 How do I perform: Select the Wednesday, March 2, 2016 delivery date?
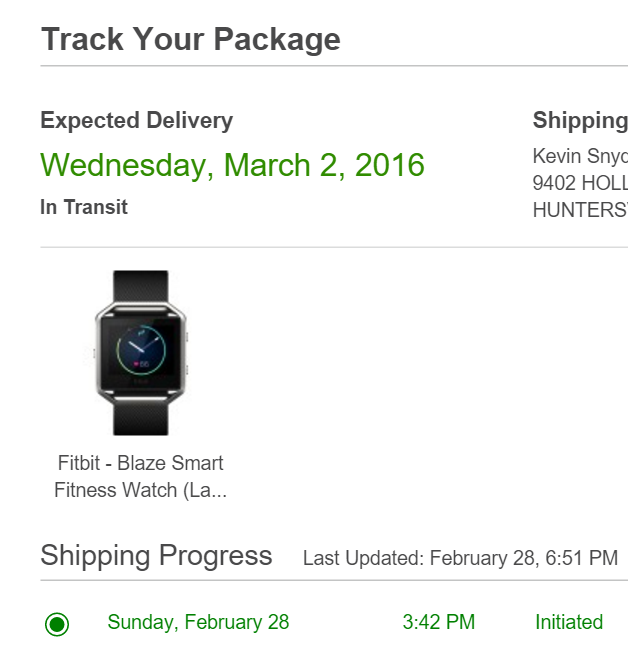232,165
